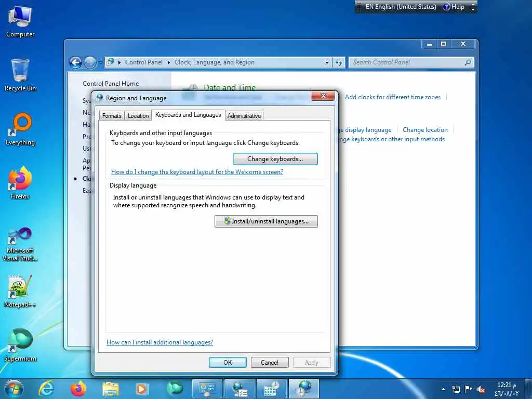Switch to globe checklist taskbar window
Viewport: 532px width, 399px height.
point(239,389)
